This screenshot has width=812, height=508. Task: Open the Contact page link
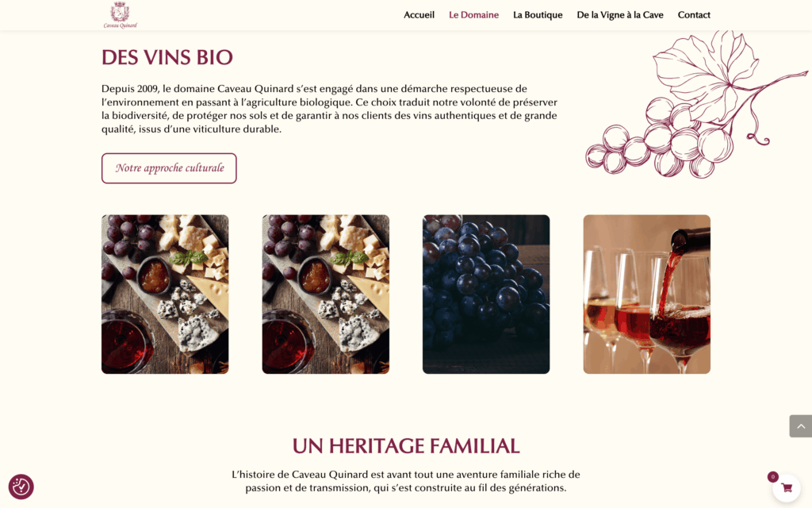693,15
